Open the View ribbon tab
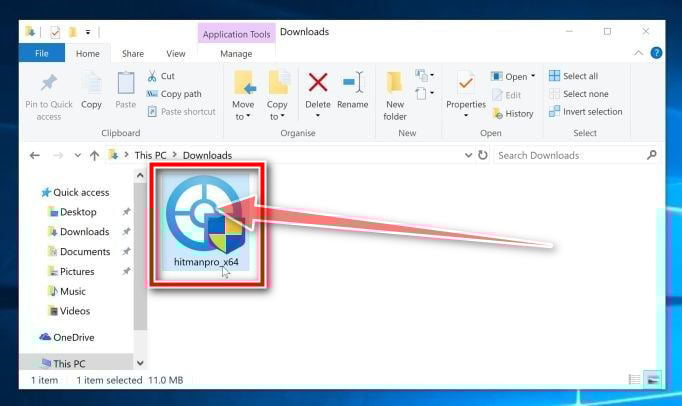 point(176,54)
